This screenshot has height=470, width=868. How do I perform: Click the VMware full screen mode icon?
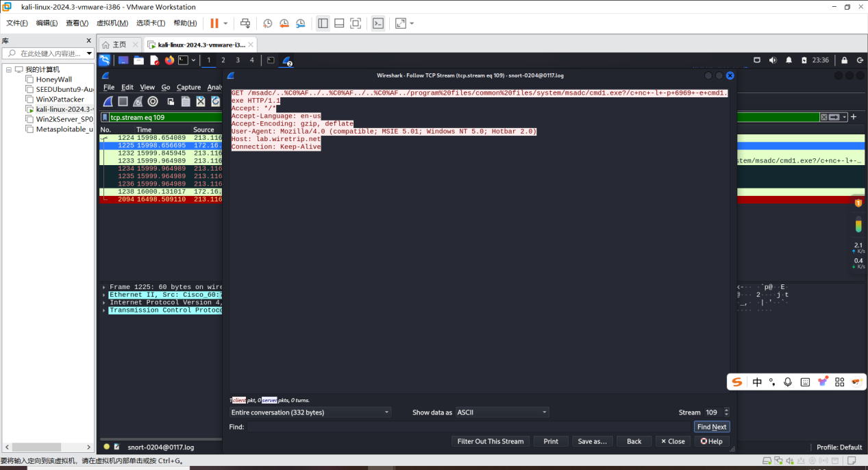pos(356,23)
